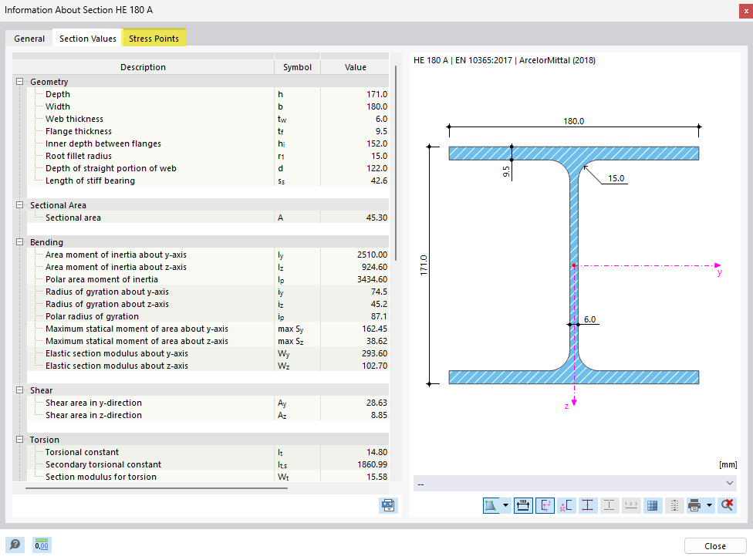Select the Inner depth between flanges row
This screenshot has width=753, height=560.
coord(208,143)
